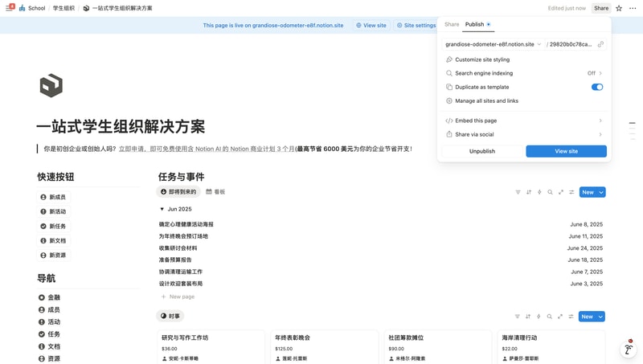Select the Publish tab in popup
Image resolution: width=643 pixels, height=364 pixels.
tap(477, 25)
